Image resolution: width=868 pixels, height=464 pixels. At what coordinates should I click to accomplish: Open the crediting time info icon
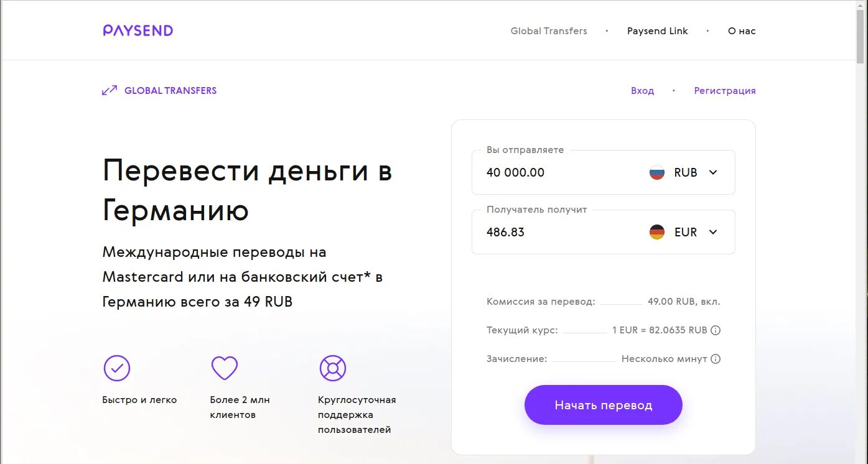pos(716,359)
